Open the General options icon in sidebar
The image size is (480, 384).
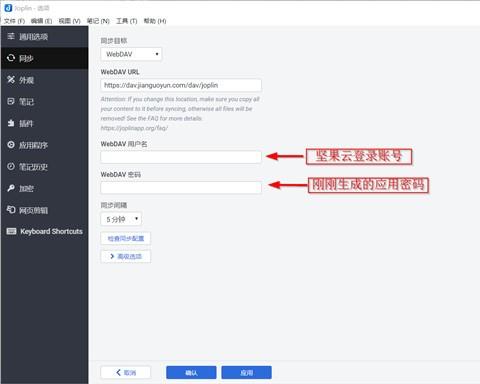[x=11, y=36]
